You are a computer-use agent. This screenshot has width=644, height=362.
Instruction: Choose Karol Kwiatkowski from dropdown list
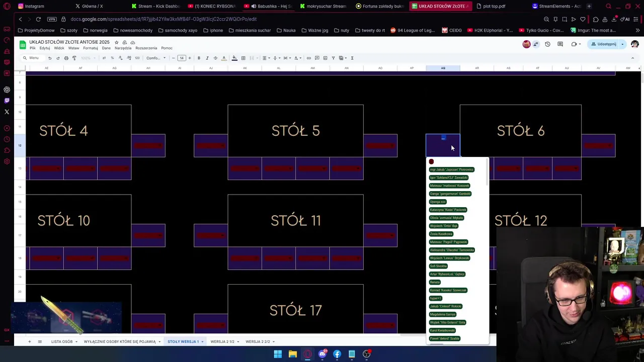point(442,330)
